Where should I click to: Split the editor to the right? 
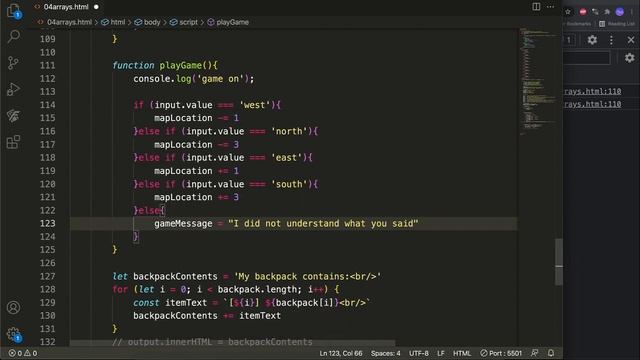click(536, 7)
